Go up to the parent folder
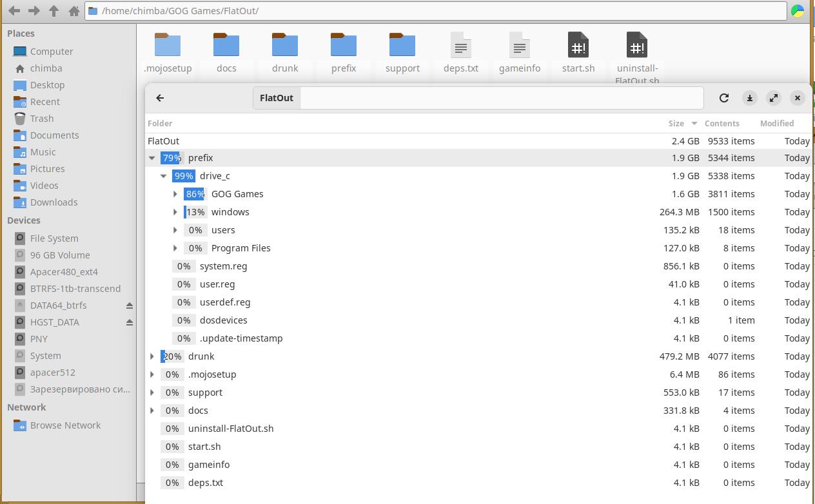The width and height of the screenshot is (815, 504). point(54,11)
